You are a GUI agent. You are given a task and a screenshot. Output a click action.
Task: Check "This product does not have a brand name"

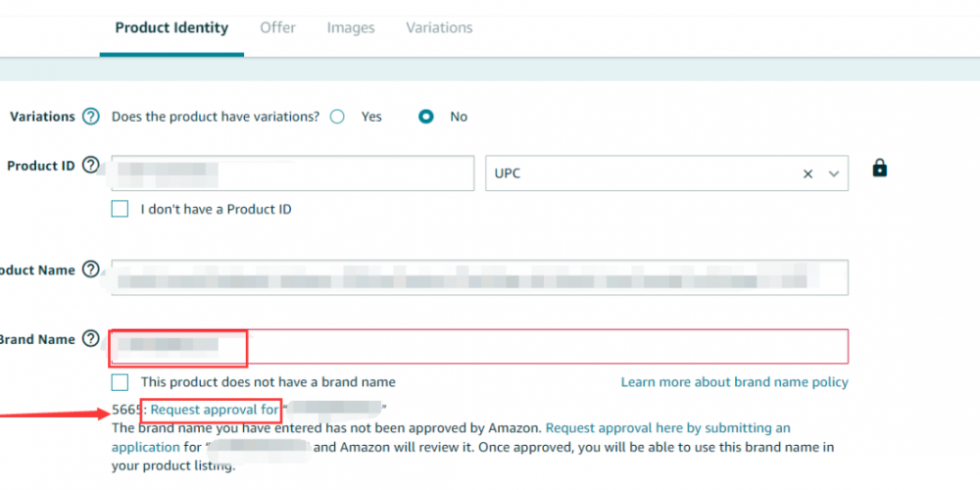pyautogui.click(x=120, y=382)
